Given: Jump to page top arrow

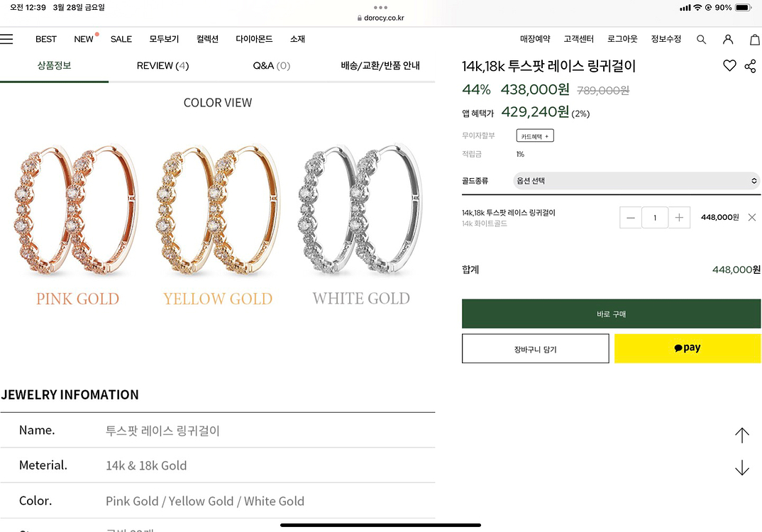Looking at the screenshot, I should point(742,436).
